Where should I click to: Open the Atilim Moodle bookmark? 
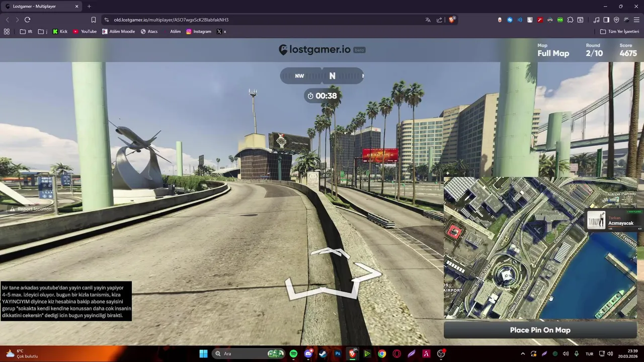118,31
